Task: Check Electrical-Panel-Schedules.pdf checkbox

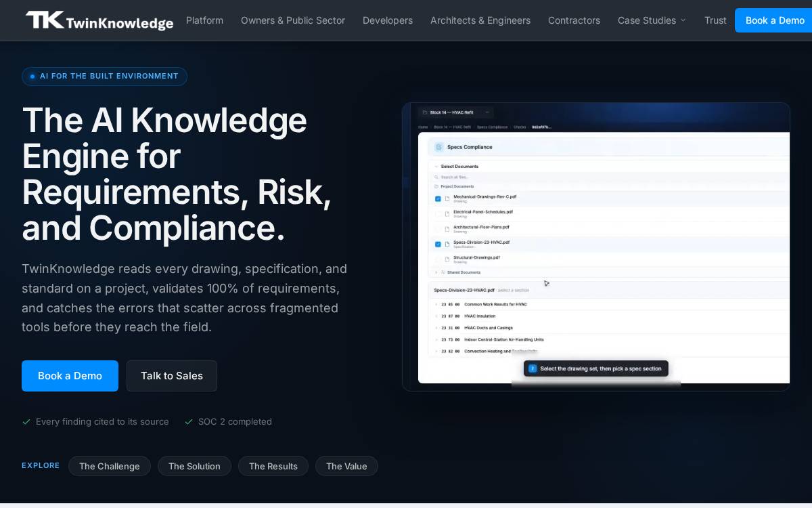Action: tap(438, 214)
